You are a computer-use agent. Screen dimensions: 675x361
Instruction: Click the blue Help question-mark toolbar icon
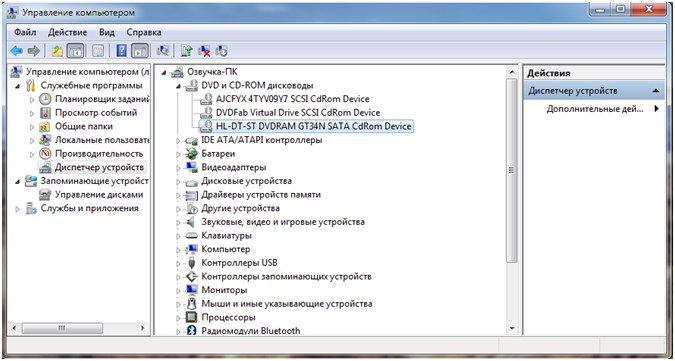122,51
